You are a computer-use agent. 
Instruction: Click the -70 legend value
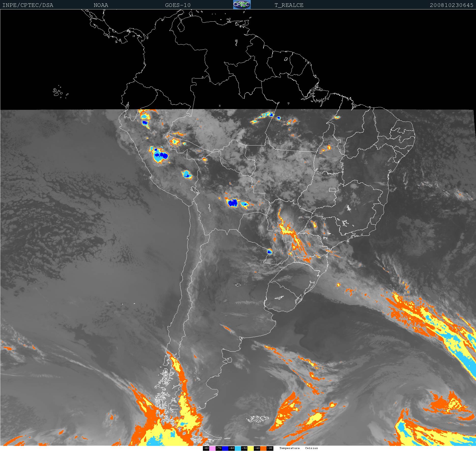tap(219, 448)
